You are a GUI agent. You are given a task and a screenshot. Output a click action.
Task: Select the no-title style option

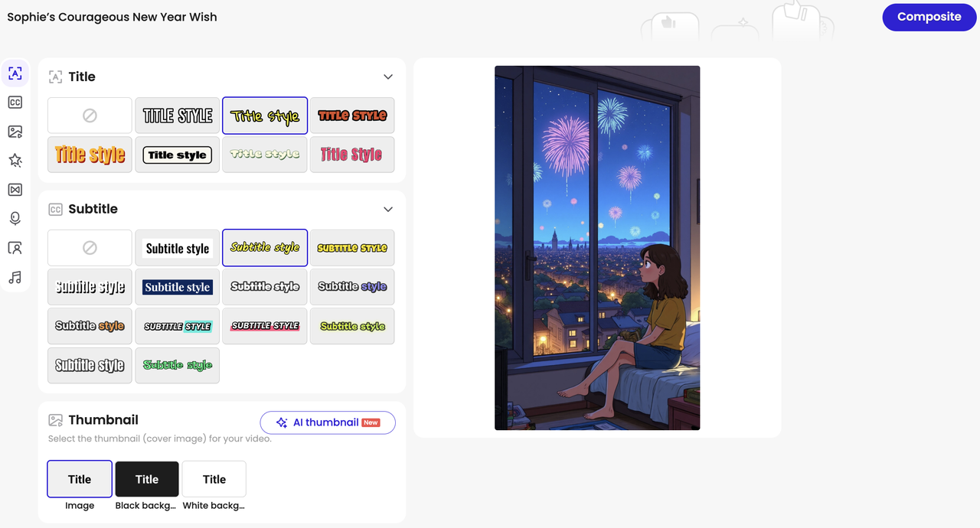[90, 116]
